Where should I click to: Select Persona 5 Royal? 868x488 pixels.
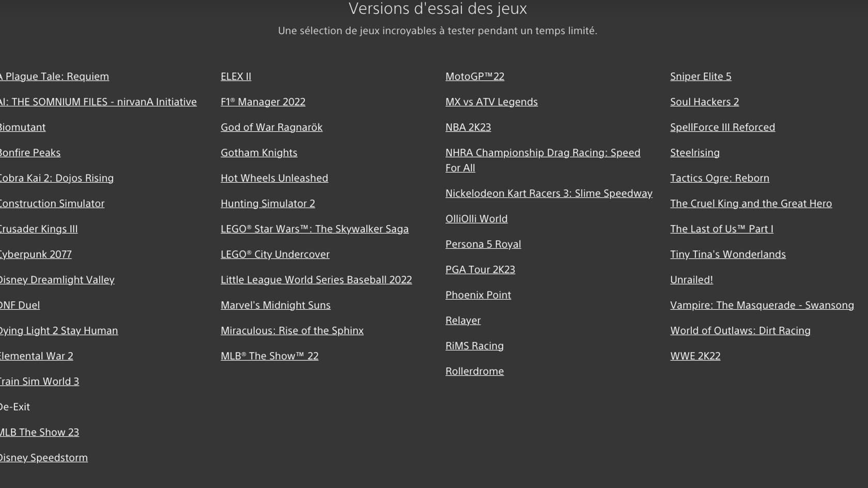pos(483,244)
